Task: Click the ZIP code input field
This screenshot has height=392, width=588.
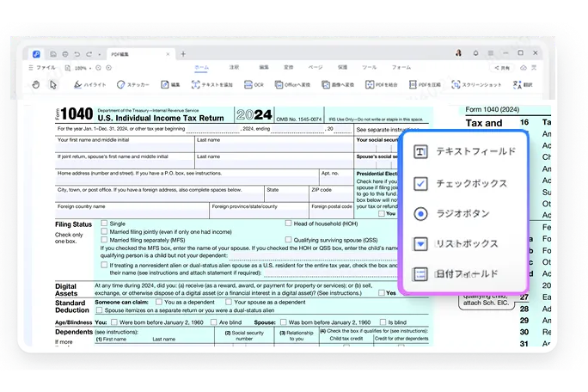Action: [331, 198]
